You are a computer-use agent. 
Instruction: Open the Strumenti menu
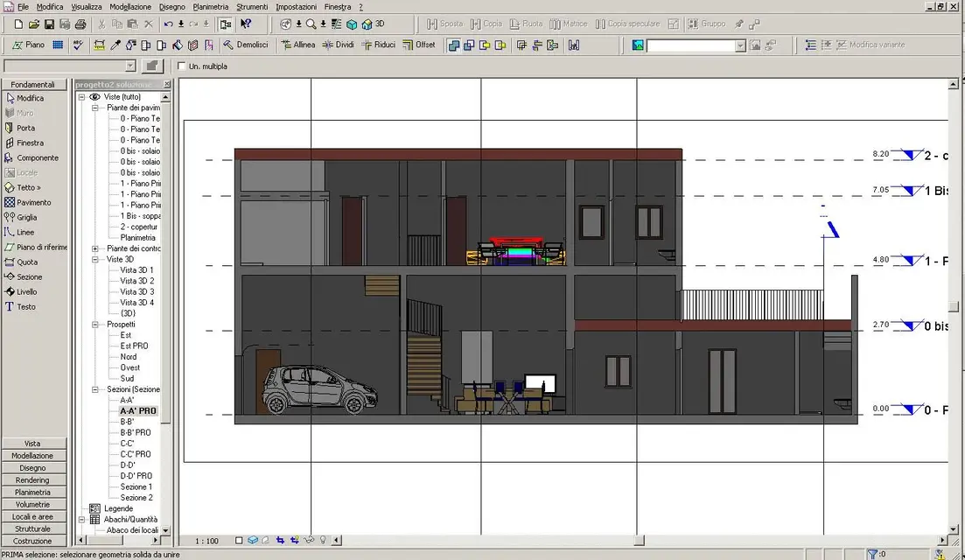pyautogui.click(x=252, y=7)
